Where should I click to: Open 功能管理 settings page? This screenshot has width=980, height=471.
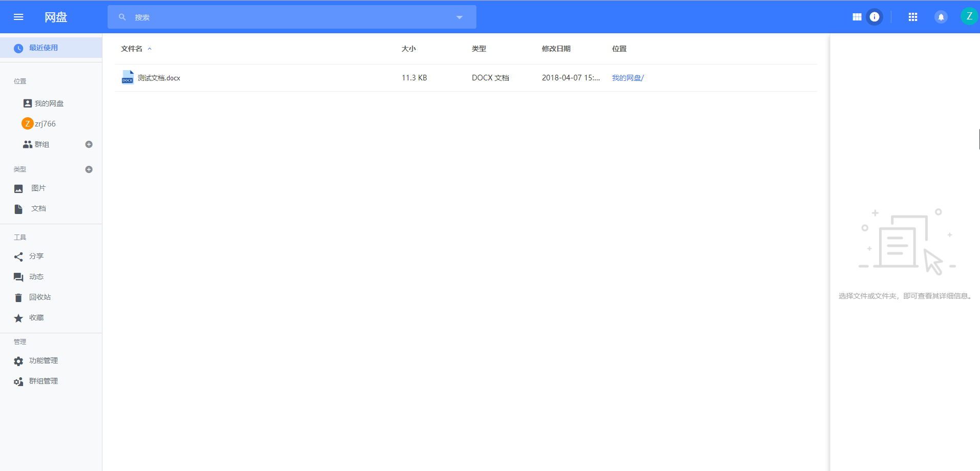[x=43, y=360]
